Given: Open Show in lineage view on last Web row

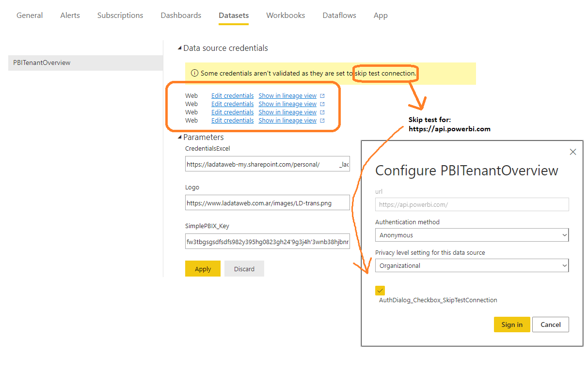Looking at the screenshot, I should 287,121.
